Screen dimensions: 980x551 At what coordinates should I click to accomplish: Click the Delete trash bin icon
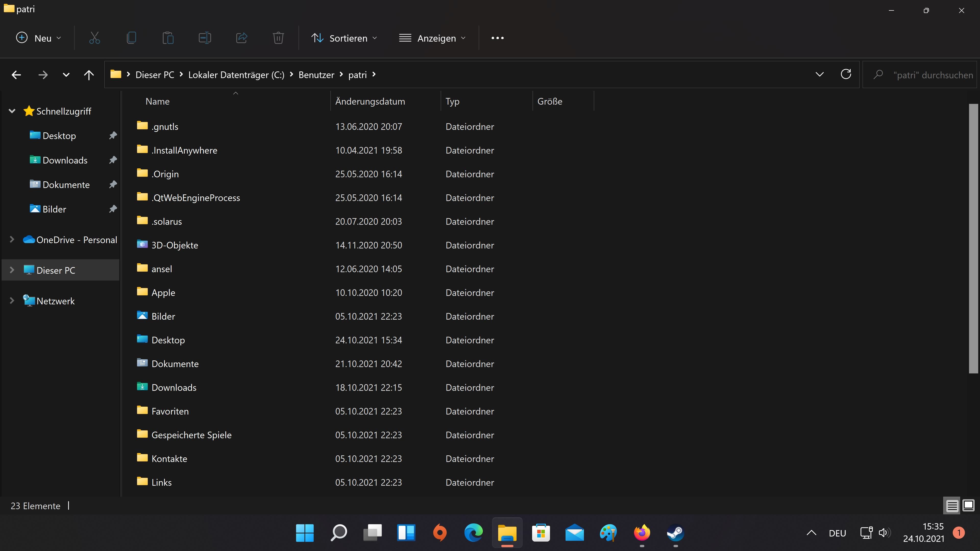point(278,38)
